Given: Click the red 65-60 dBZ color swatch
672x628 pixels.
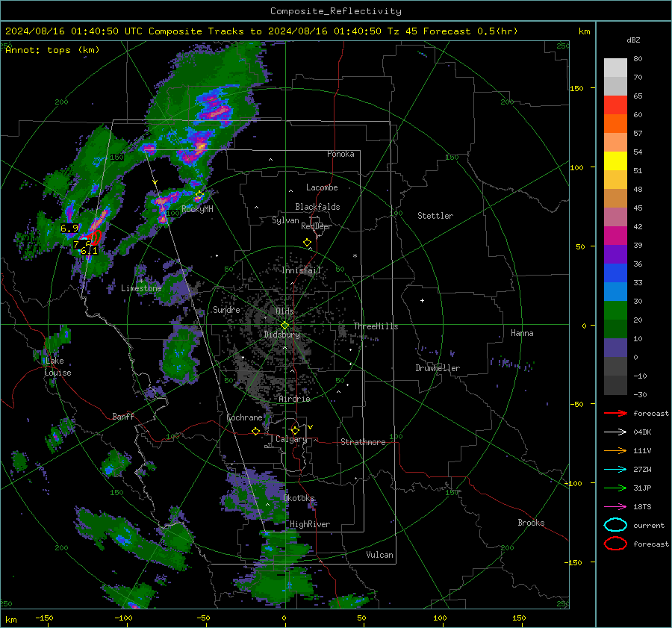Looking at the screenshot, I should click(x=615, y=105).
